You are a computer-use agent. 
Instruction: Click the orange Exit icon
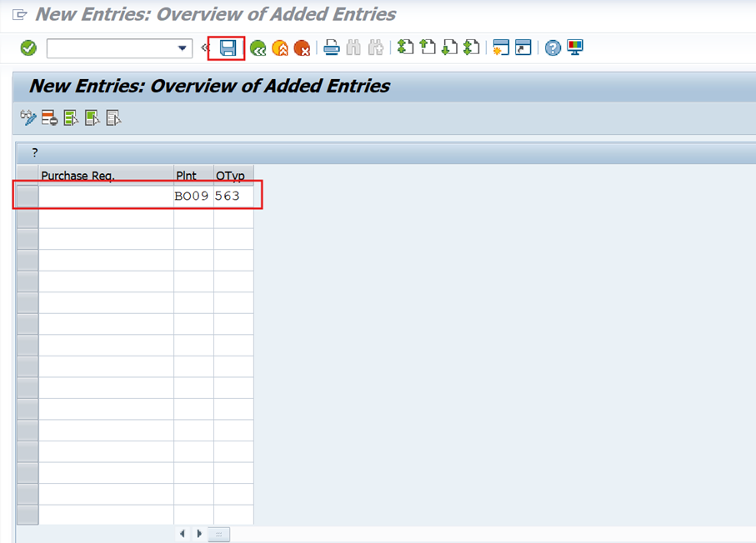[x=280, y=48]
